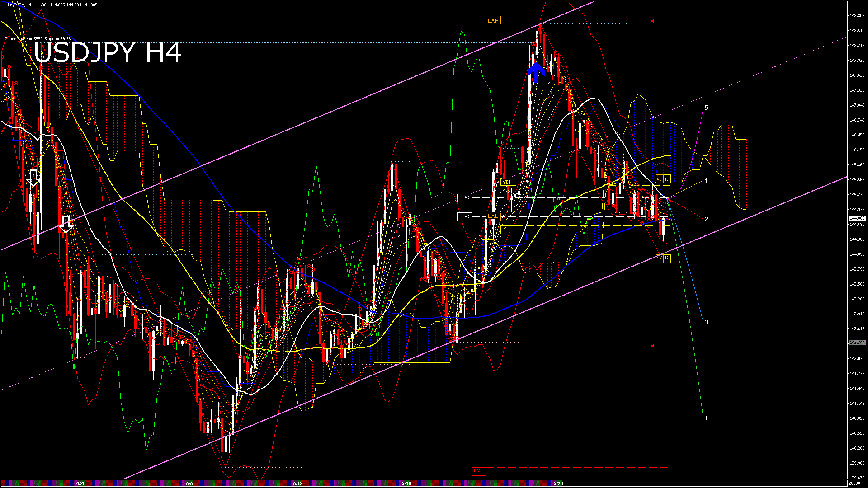Click the yellow YDH label box
This screenshot has height=488, width=868.
coord(508,182)
